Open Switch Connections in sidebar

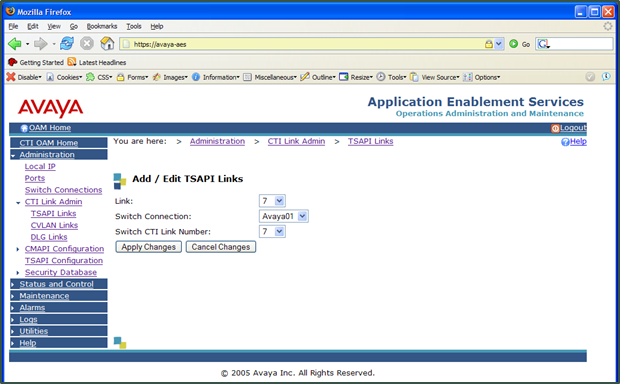click(63, 190)
